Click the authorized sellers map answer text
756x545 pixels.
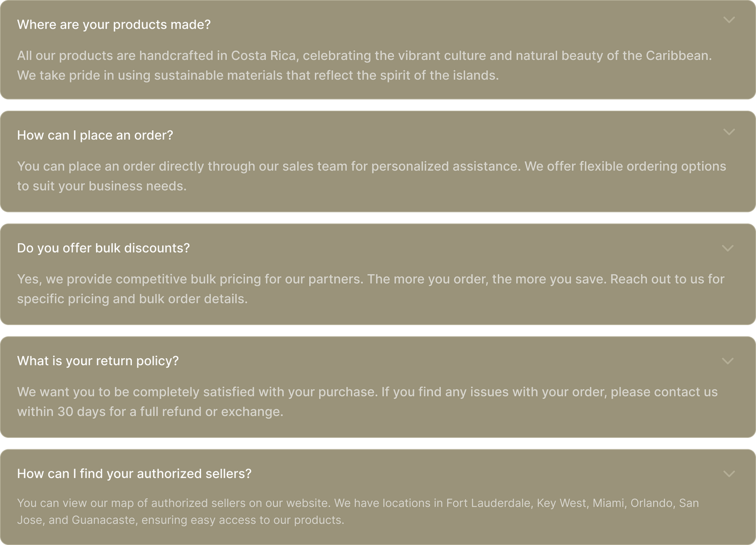(x=358, y=511)
